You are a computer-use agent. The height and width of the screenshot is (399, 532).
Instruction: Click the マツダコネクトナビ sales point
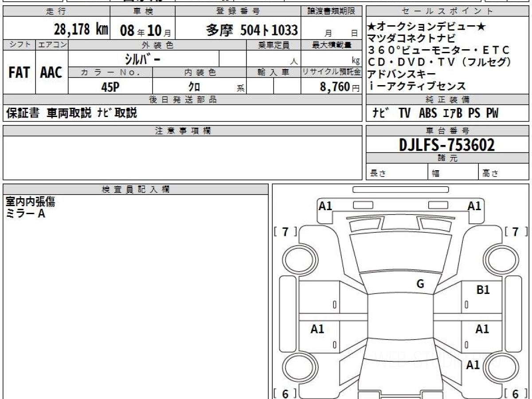click(x=411, y=39)
